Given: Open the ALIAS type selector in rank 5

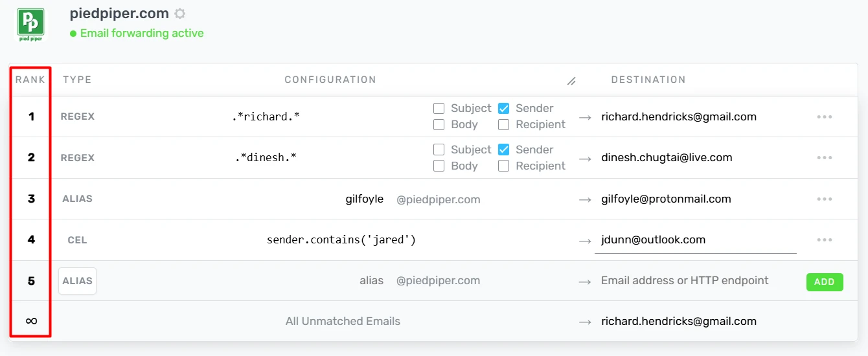Looking at the screenshot, I should pyautogui.click(x=77, y=281).
